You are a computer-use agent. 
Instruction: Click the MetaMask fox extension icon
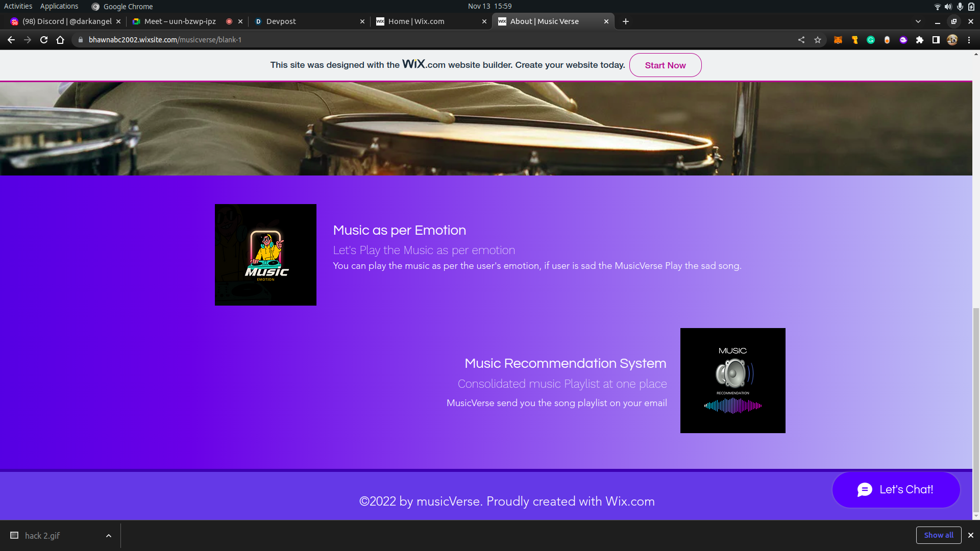tap(838, 40)
